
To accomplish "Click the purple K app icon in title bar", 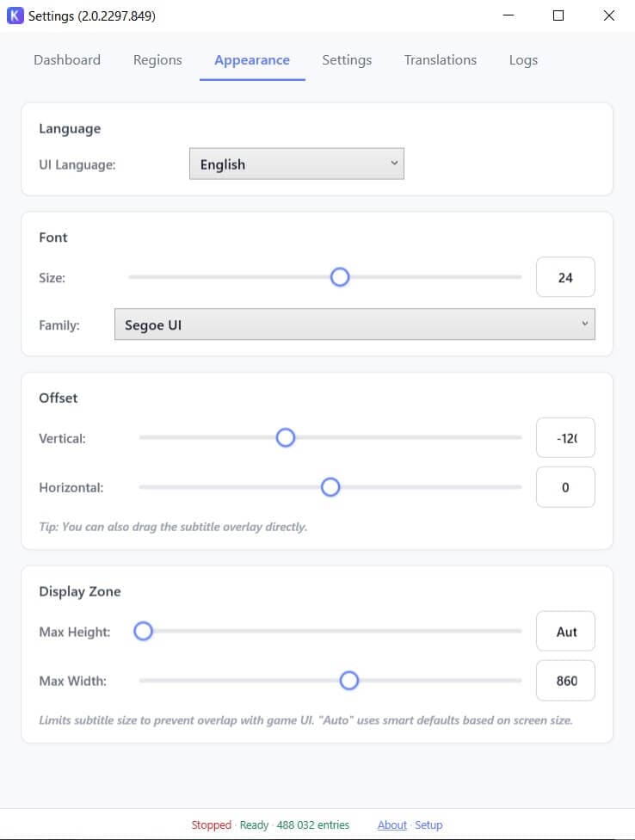I will pos(15,15).
